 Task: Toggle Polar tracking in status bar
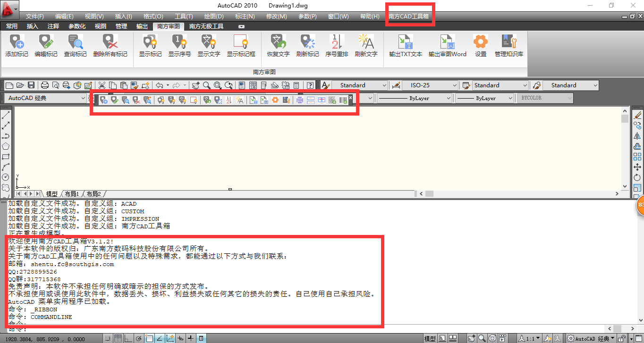138,338
